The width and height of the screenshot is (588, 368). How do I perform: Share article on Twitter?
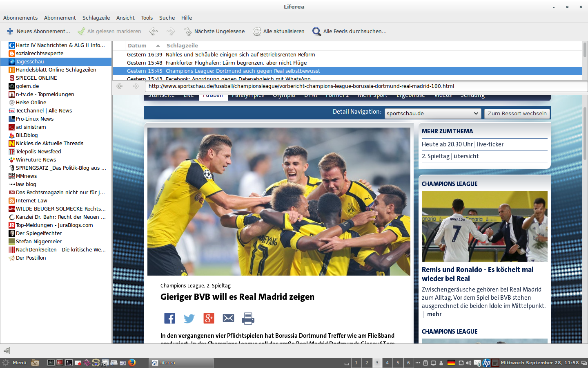(189, 318)
